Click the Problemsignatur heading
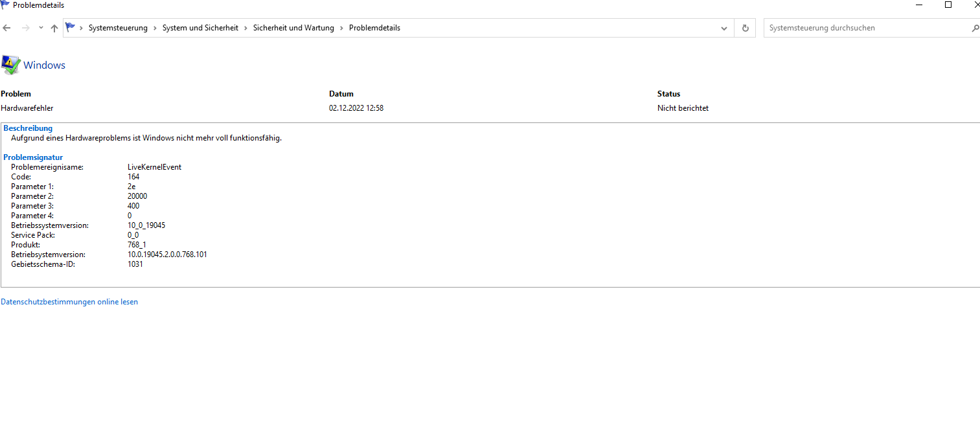Screen dimensions: 980x421 pyautogui.click(x=33, y=157)
